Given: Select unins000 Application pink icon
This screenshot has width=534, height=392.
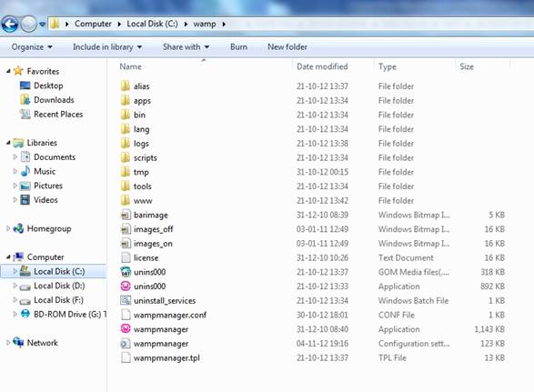Looking at the screenshot, I should click(126, 286).
